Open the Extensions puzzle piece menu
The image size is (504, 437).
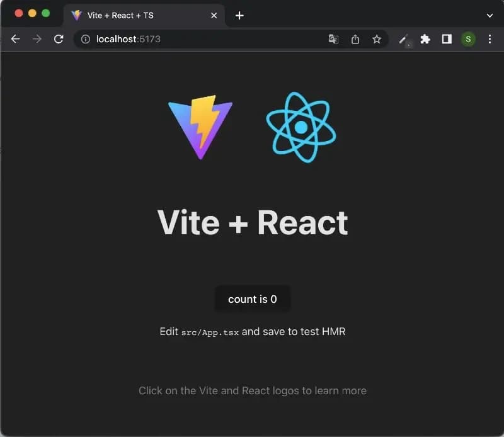(x=425, y=39)
